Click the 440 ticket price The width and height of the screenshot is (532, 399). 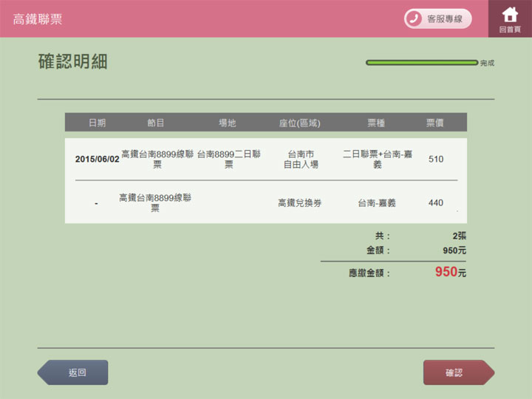pos(436,202)
